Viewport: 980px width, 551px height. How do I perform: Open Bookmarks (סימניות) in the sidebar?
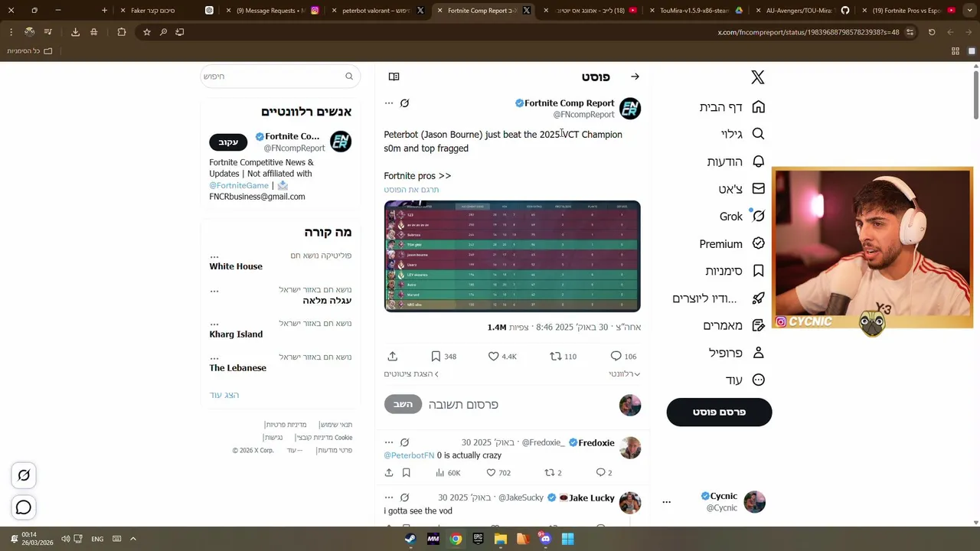tap(735, 271)
